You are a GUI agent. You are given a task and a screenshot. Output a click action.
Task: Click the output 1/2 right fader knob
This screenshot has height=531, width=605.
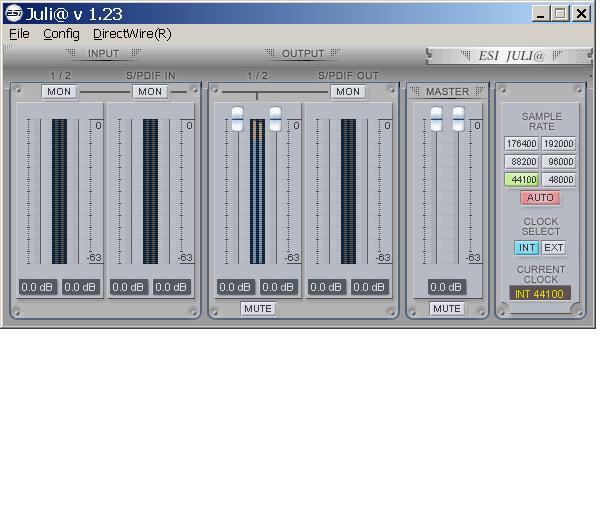(275, 119)
